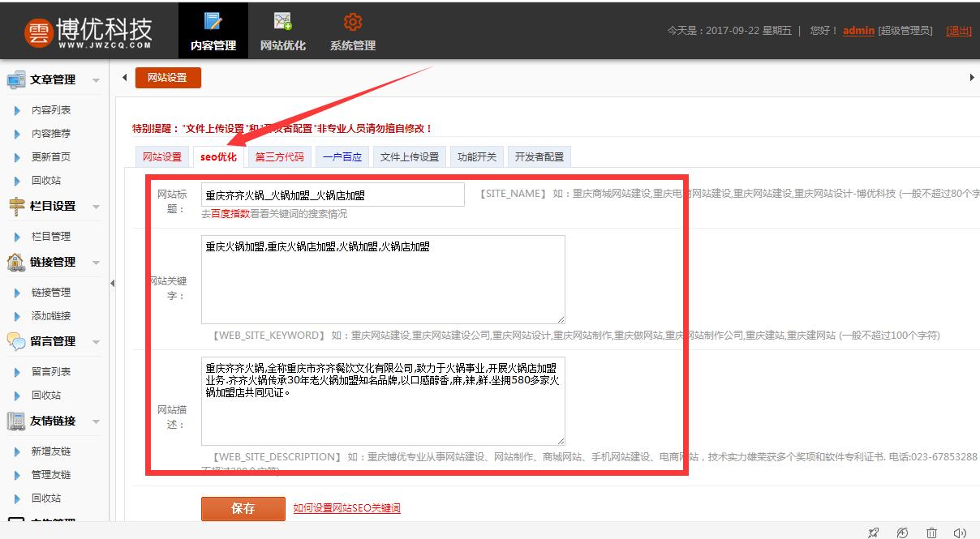Collapse the 链接管理 section arrow
980x539 pixels.
(96, 263)
